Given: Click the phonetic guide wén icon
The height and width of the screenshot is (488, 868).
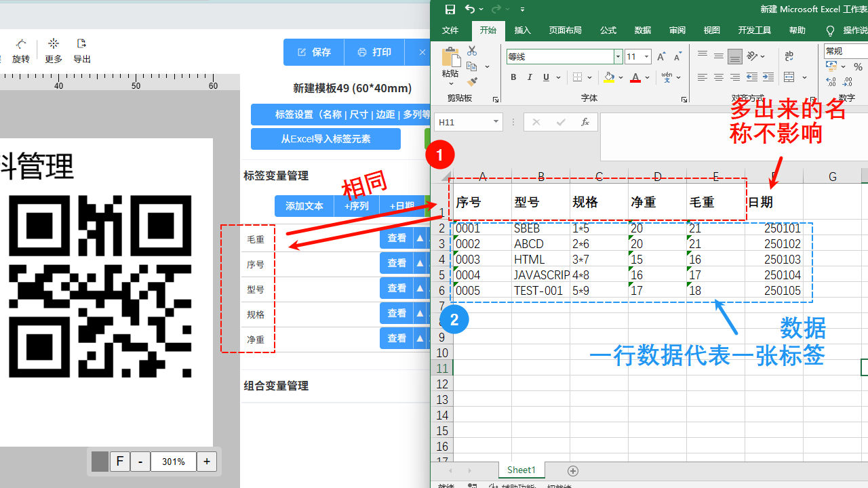Looking at the screenshot, I should click(x=667, y=77).
